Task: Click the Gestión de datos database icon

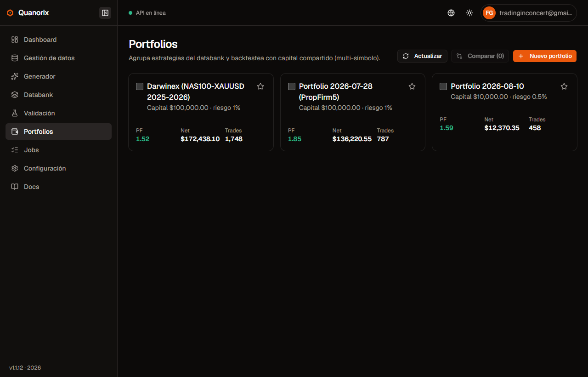Action: [15, 58]
